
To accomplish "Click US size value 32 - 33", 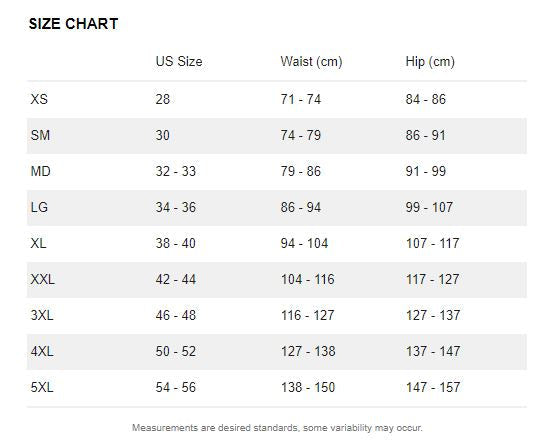I will tap(176, 171).
